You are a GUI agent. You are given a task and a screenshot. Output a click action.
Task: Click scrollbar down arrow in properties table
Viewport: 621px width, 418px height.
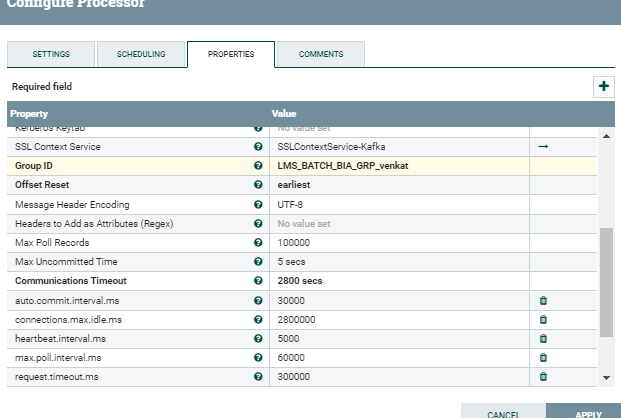tap(606, 378)
